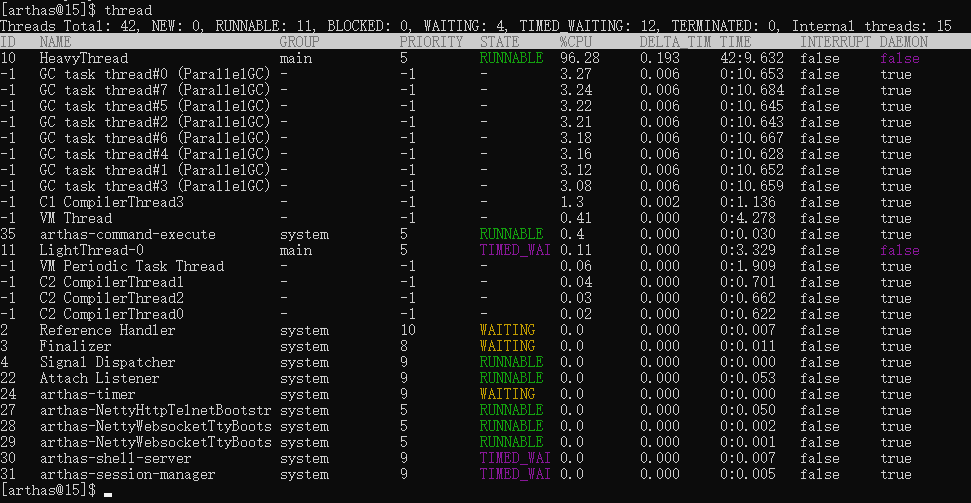
Task: Click 0.4 CPU value of arthas-command-execute
Action: pos(572,234)
